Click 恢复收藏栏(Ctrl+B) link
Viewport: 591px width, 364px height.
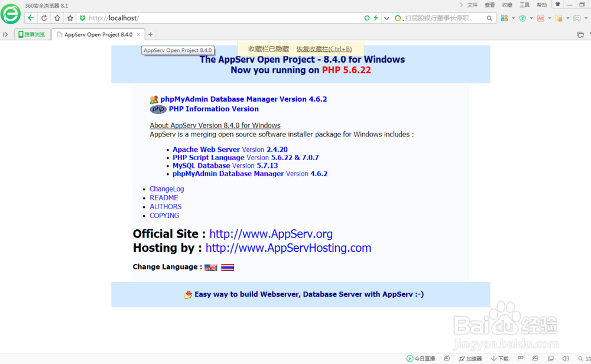pyautogui.click(x=324, y=48)
